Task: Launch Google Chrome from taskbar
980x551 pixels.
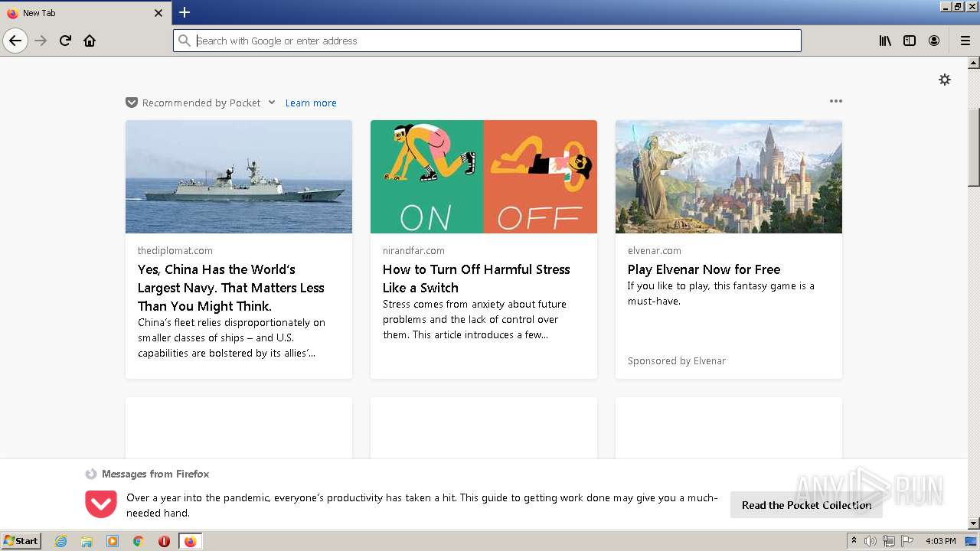Action: 138,541
